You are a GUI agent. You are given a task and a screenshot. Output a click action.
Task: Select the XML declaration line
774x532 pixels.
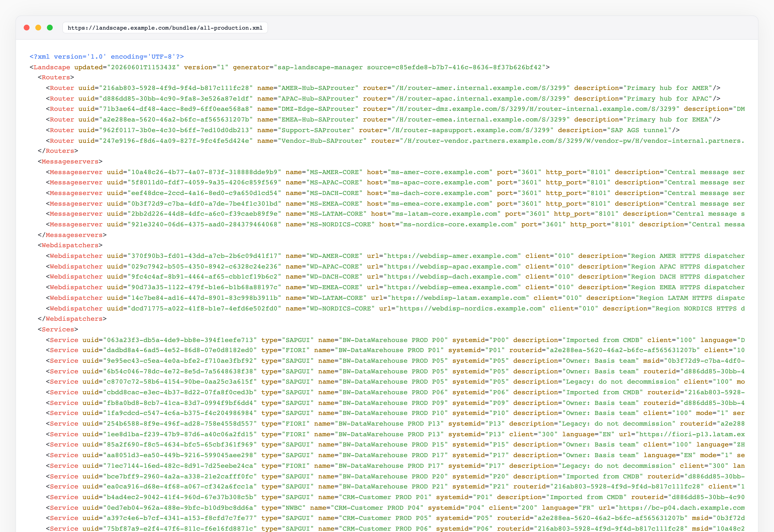click(107, 57)
